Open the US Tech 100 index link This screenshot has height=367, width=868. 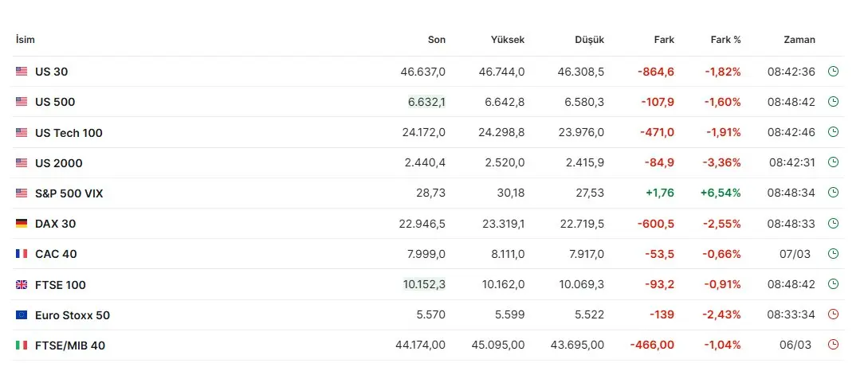tap(69, 133)
